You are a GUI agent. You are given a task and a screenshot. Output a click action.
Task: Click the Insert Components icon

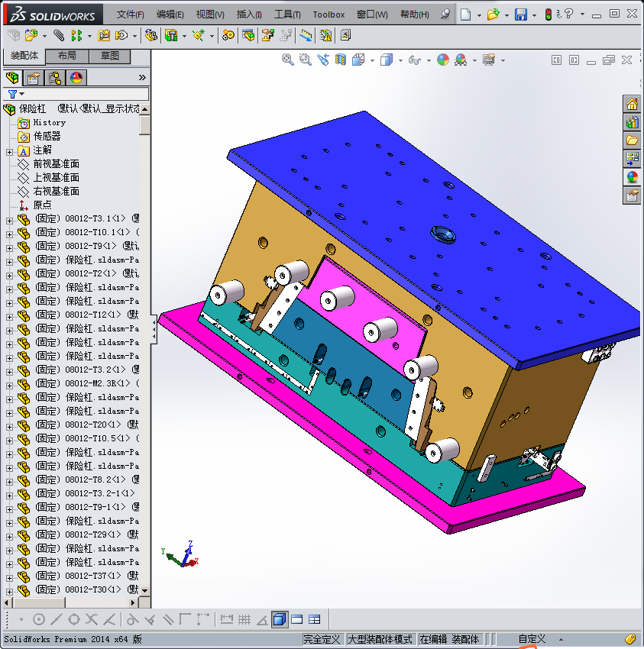tap(31, 35)
